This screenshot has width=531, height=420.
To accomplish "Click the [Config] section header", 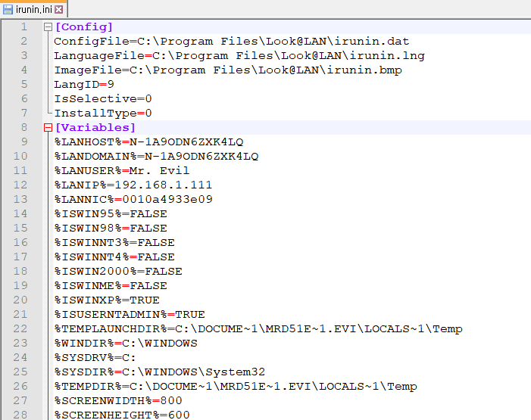I will point(83,26).
